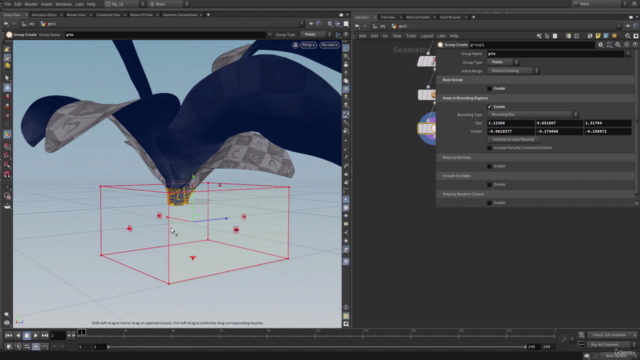Screen dimensions: 640x360
Task: Click the range slider left handle
Action: click(x=108, y=347)
